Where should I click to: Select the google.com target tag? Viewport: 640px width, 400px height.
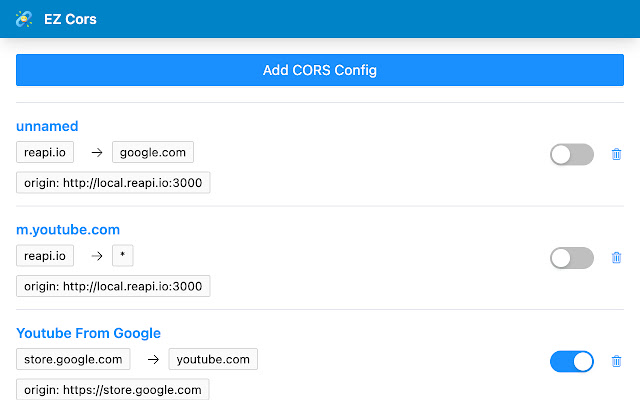pyautogui.click(x=153, y=152)
